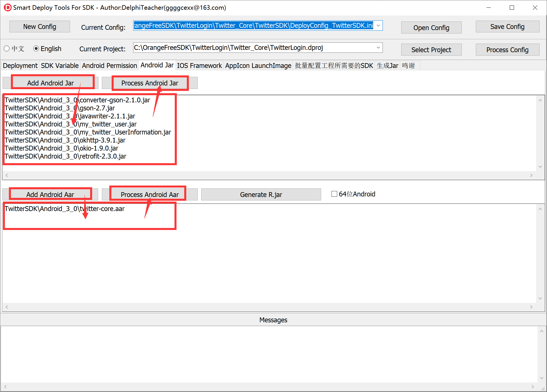The width and height of the screenshot is (547, 392).
Task: Minimize the Smart Deploy Tools window
Action: coord(488,8)
